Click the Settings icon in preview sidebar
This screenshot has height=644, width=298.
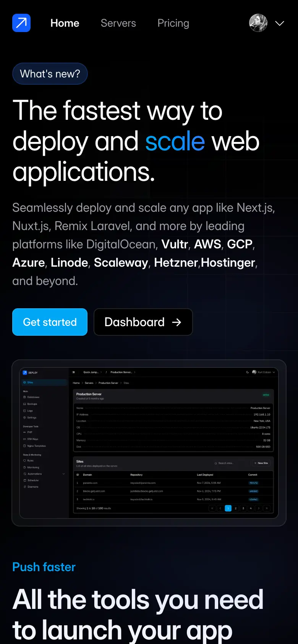(25, 418)
